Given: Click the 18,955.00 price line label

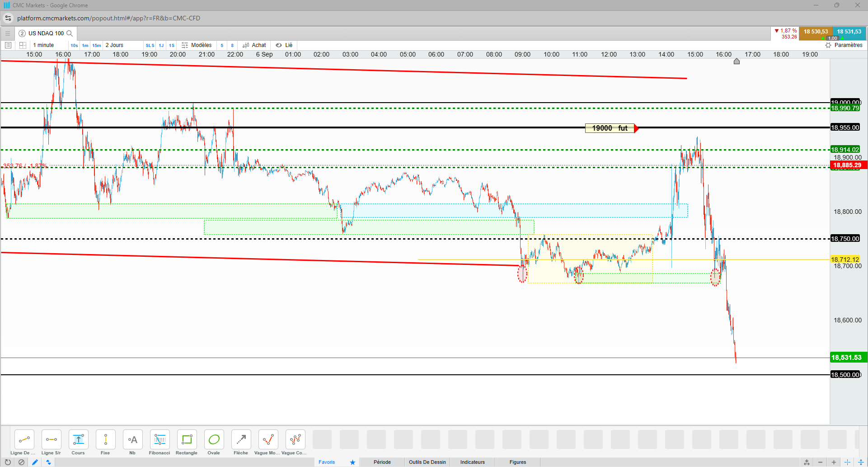Looking at the screenshot, I should [x=845, y=127].
